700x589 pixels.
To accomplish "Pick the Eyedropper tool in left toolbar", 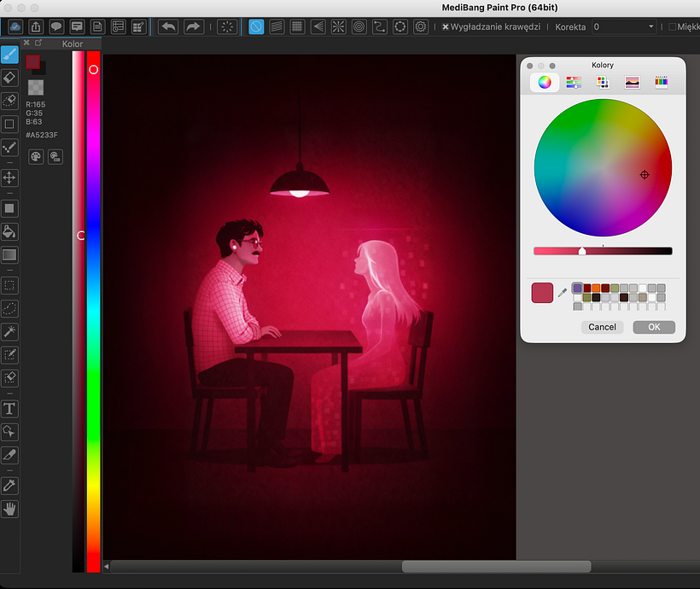I will [10, 485].
